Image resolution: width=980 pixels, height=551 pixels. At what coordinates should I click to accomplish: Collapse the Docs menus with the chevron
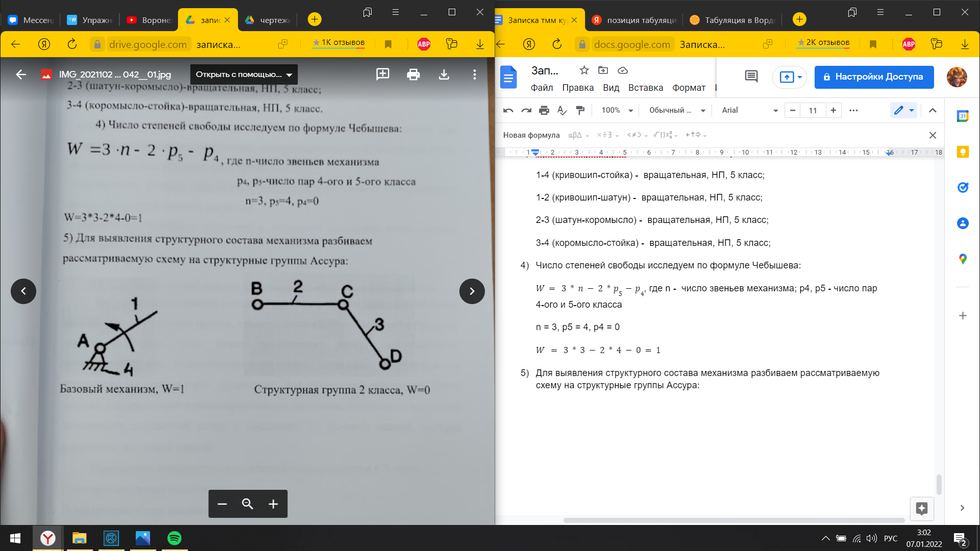[x=933, y=110]
